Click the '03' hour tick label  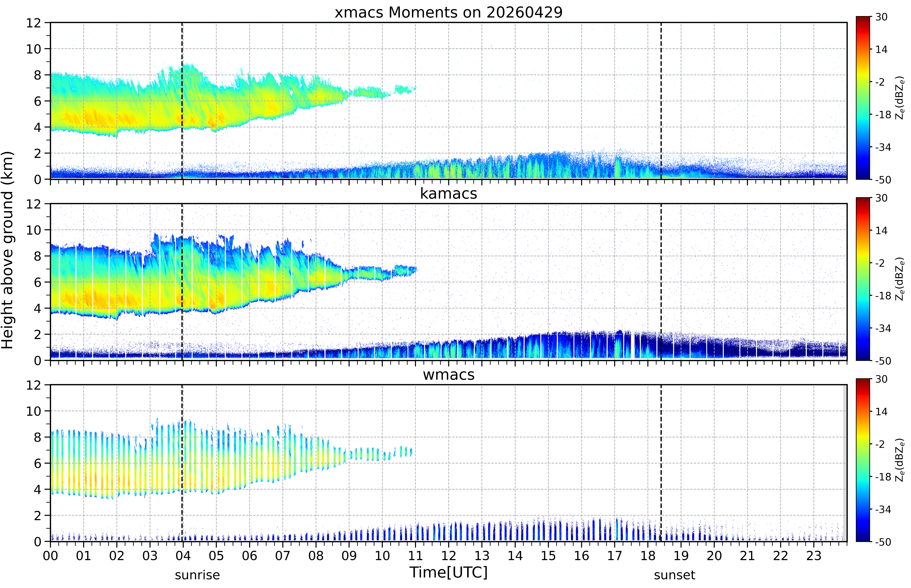coord(150,556)
